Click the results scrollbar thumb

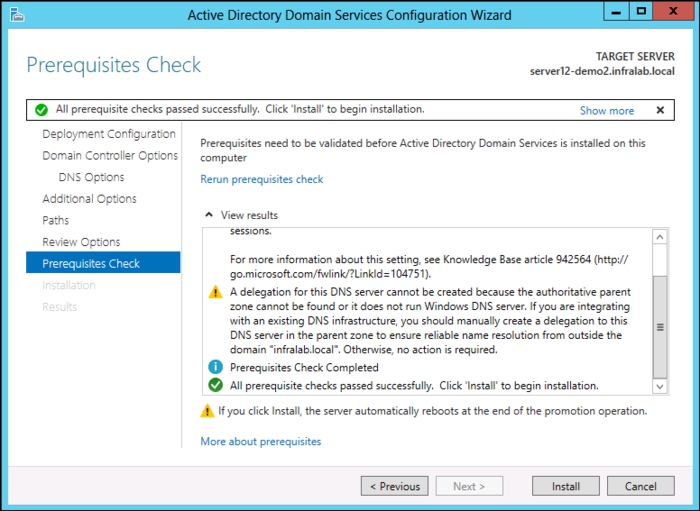(x=659, y=326)
